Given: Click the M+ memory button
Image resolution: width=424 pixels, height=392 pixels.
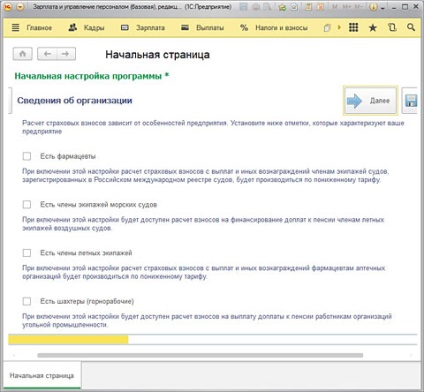Looking at the screenshot, I should pyautogui.click(x=347, y=7).
